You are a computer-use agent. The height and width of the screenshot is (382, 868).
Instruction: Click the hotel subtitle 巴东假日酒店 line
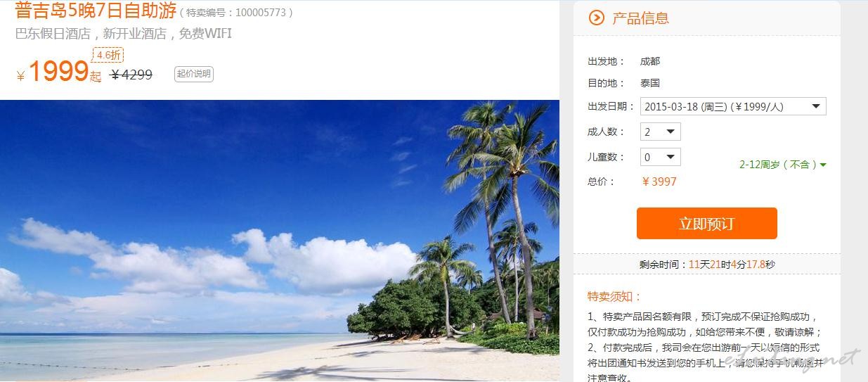[124, 34]
